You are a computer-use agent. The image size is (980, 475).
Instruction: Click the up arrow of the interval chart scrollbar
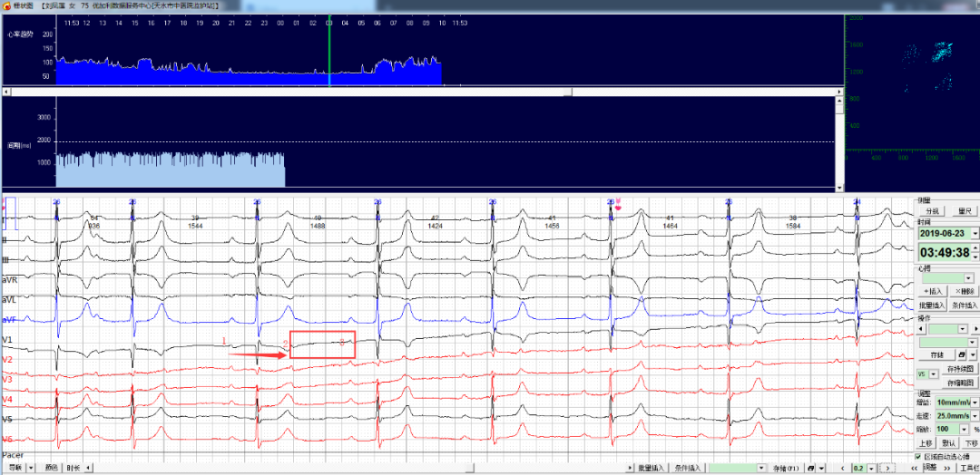click(838, 99)
